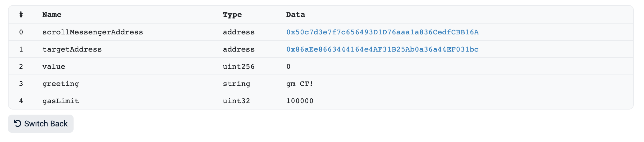Click the uint32 type cell
The image size is (644, 142).
click(x=236, y=101)
